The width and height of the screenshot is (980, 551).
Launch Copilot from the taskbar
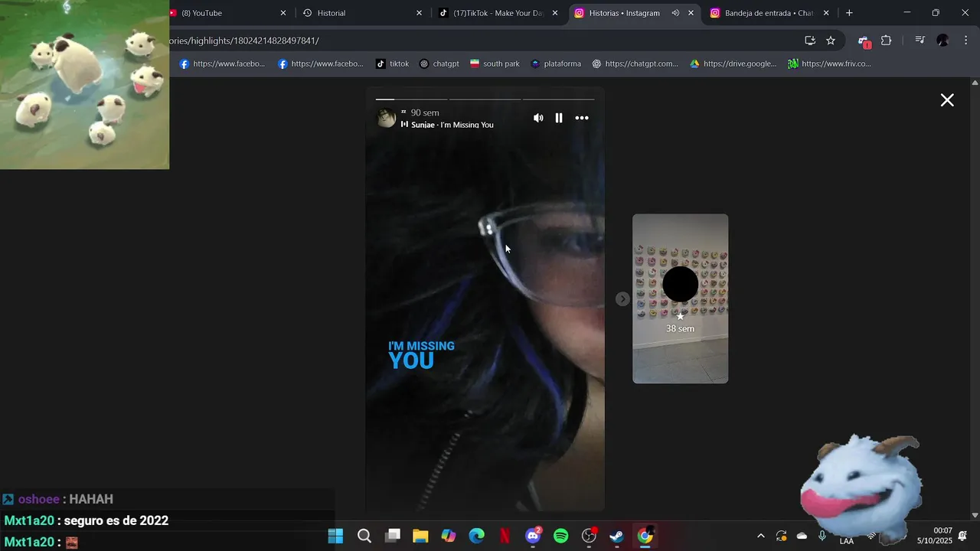point(449,536)
